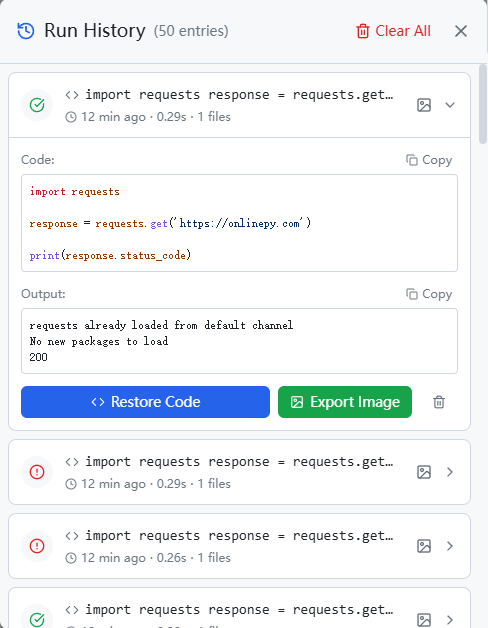Viewport: 488px width, 628px height.
Task: Click the green success icon on expanded entry
Action: tap(37, 105)
